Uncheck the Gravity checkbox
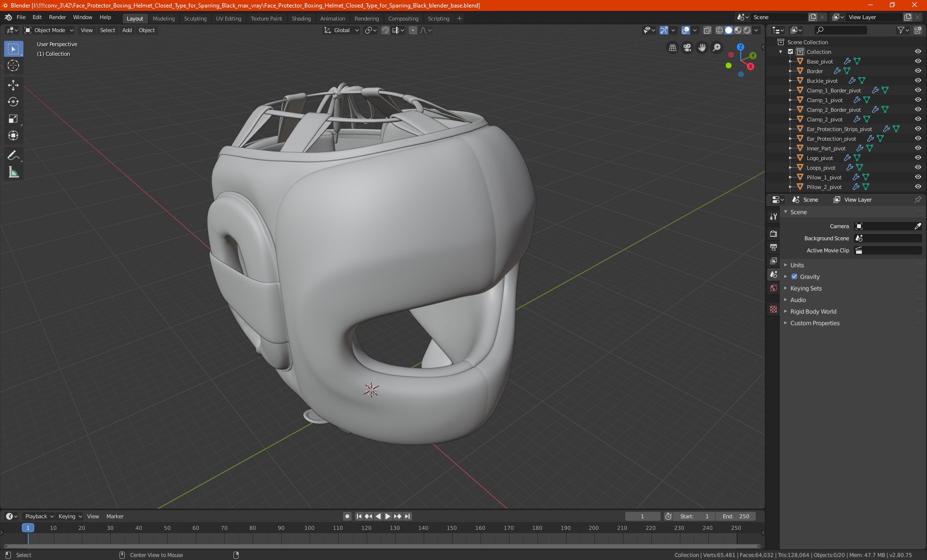The image size is (927, 560). click(794, 276)
